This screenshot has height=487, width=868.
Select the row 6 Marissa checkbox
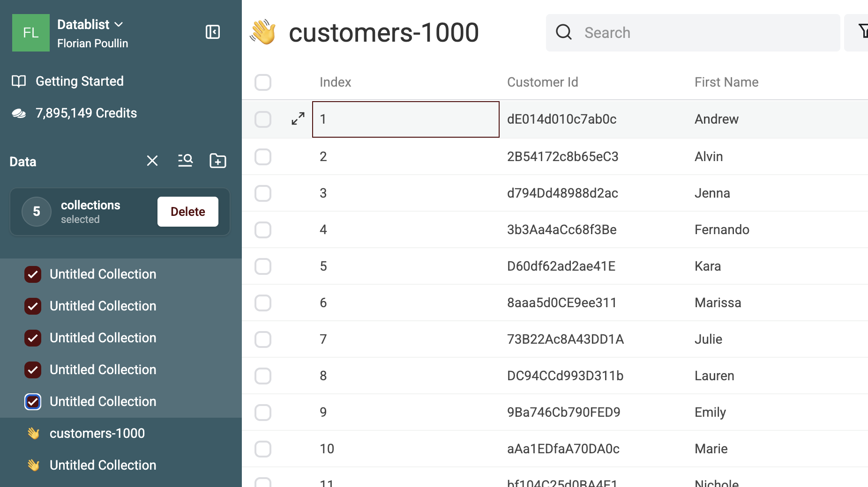(263, 303)
